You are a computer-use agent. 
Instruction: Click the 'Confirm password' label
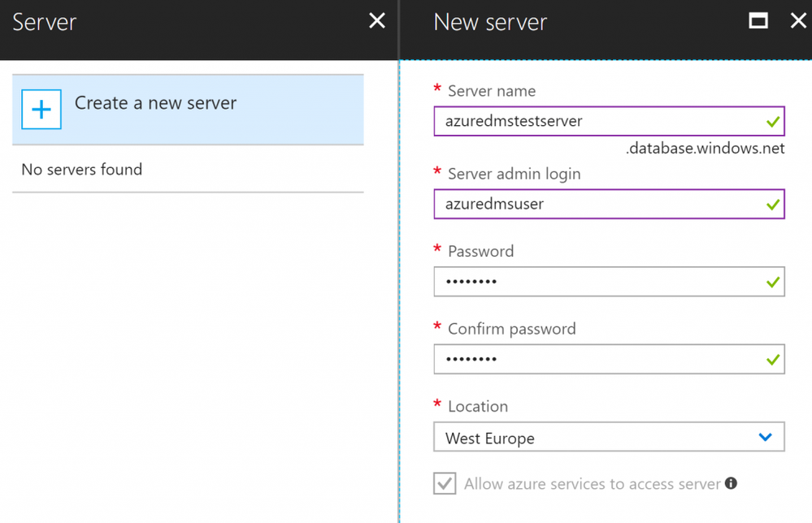point(511,329)
